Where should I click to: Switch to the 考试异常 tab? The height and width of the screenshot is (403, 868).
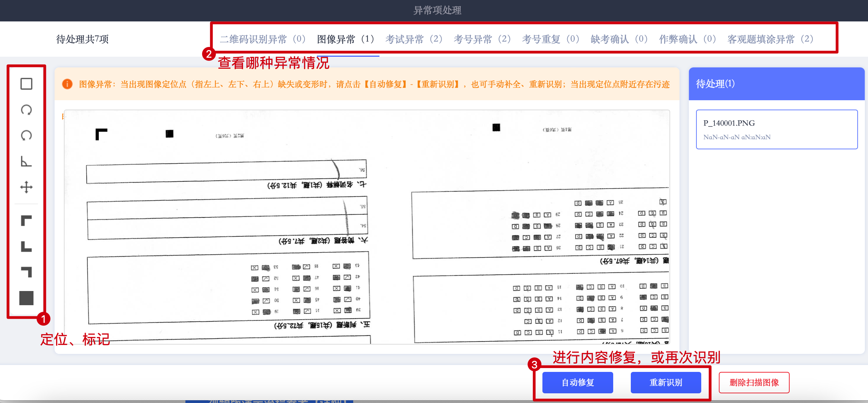(414, 39)
